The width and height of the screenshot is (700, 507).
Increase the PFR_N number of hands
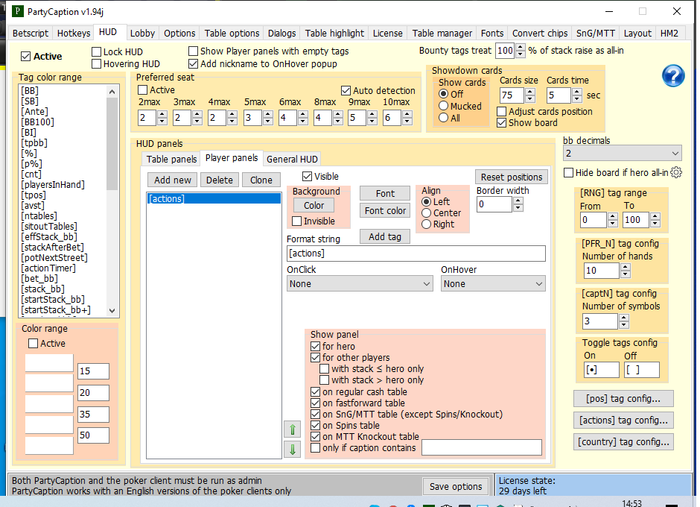[x=624, y=266]
